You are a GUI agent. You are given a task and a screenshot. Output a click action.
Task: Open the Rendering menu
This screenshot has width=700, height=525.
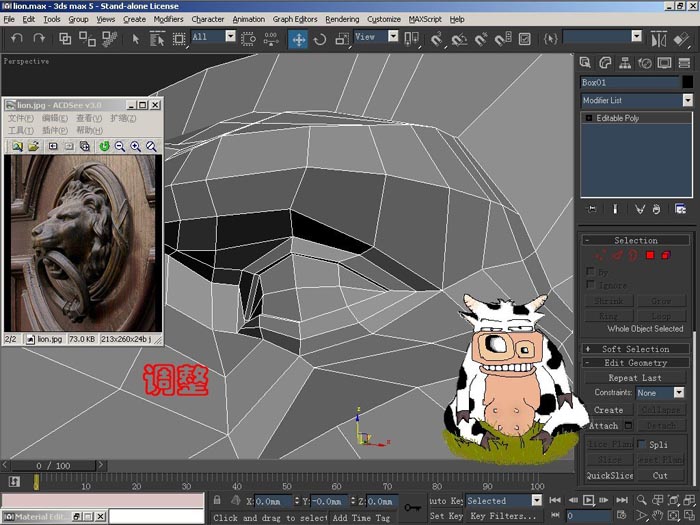[342, 19]
